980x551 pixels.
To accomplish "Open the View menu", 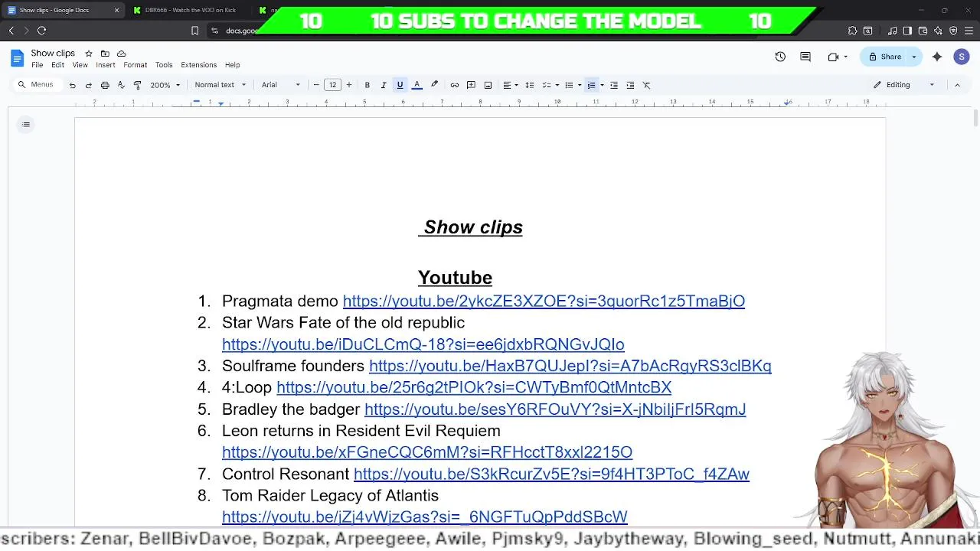I will (x=80, y=65).
